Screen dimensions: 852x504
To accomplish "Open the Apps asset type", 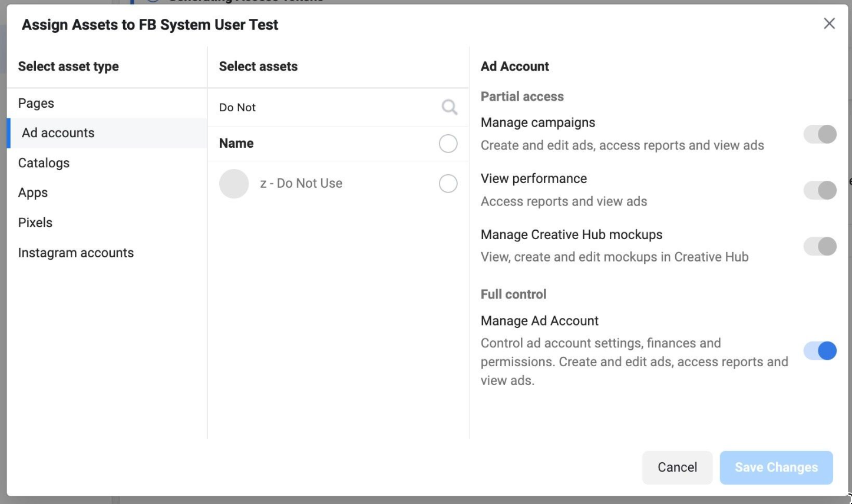I will 107,193.
